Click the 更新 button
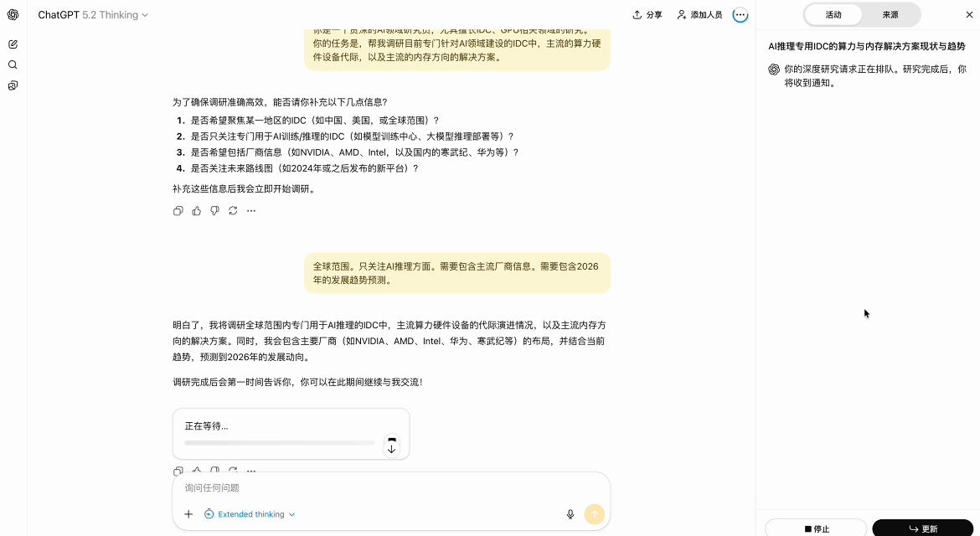Screen dimensions: 980x536 pos(922,528)
